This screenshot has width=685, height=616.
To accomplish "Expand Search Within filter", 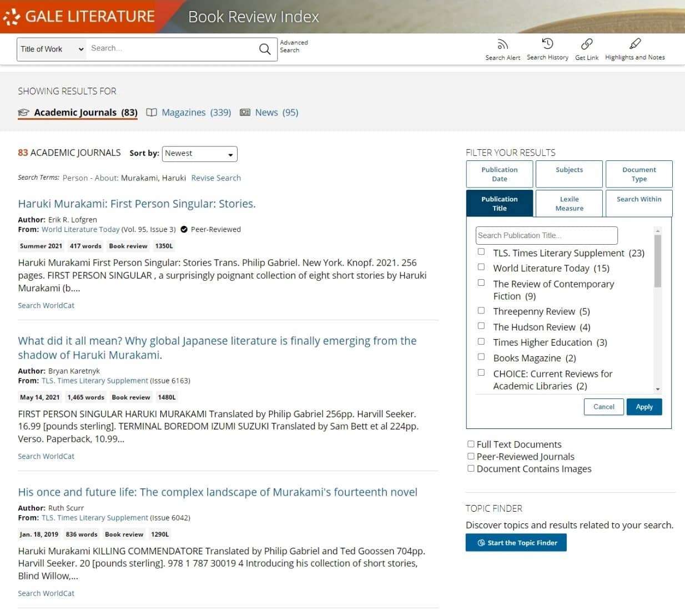I will [639, 203].
